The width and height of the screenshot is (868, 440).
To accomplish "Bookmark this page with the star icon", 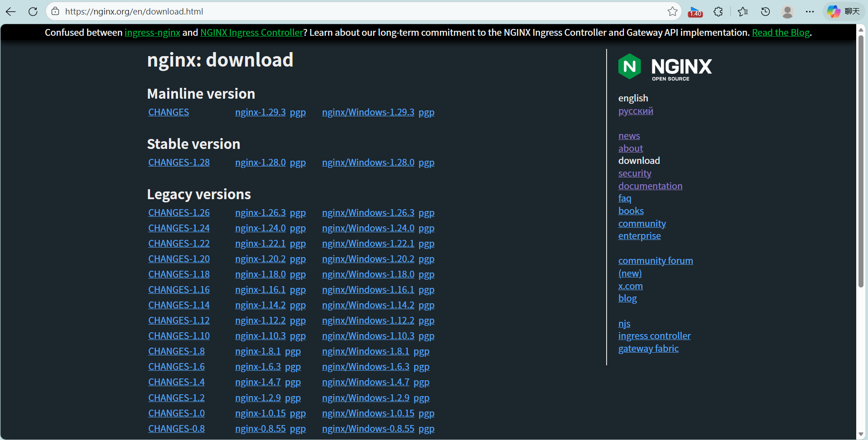I will (x=672, y=11).
